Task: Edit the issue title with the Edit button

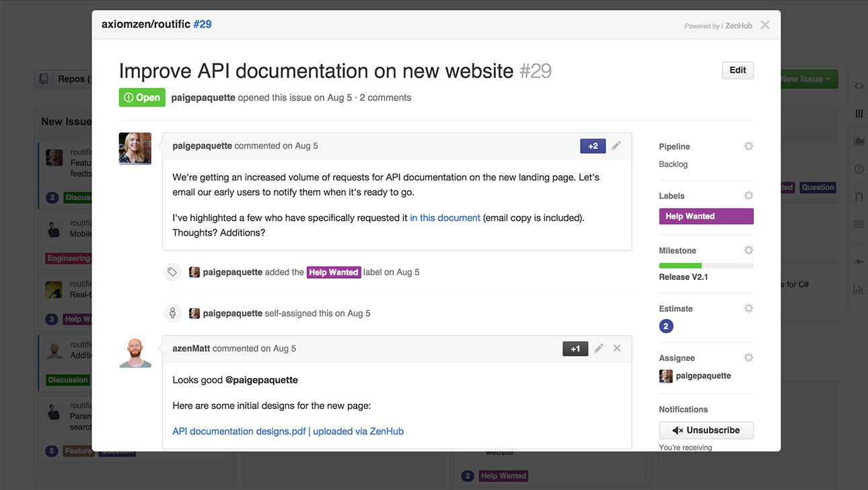Action: 737,70
